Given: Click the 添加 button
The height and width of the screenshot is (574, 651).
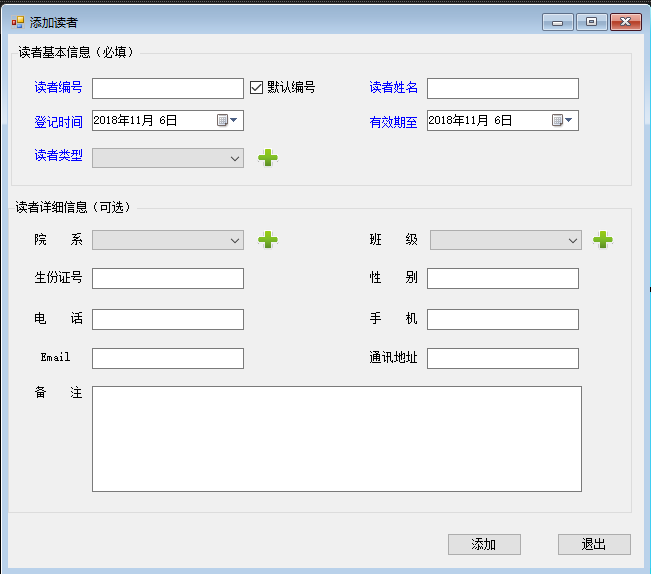Looking at the screenshot, I should (x=484, y=544).
